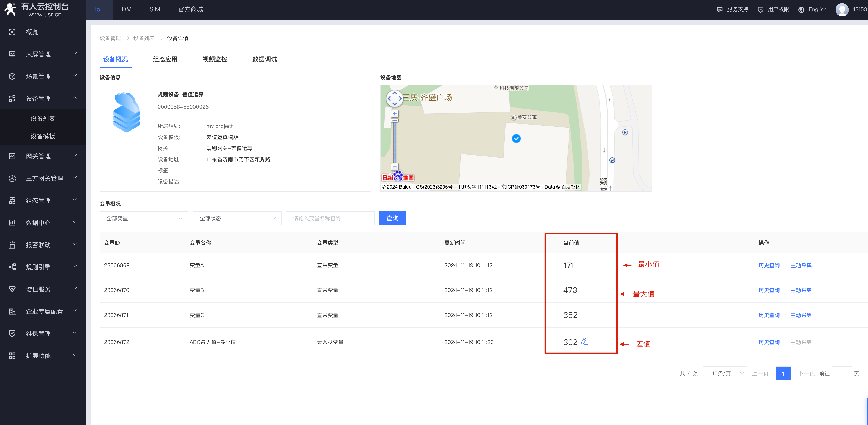Screen dimensions: 868x425
Task: Zoom out the map with minus
Action: [395, 167]
